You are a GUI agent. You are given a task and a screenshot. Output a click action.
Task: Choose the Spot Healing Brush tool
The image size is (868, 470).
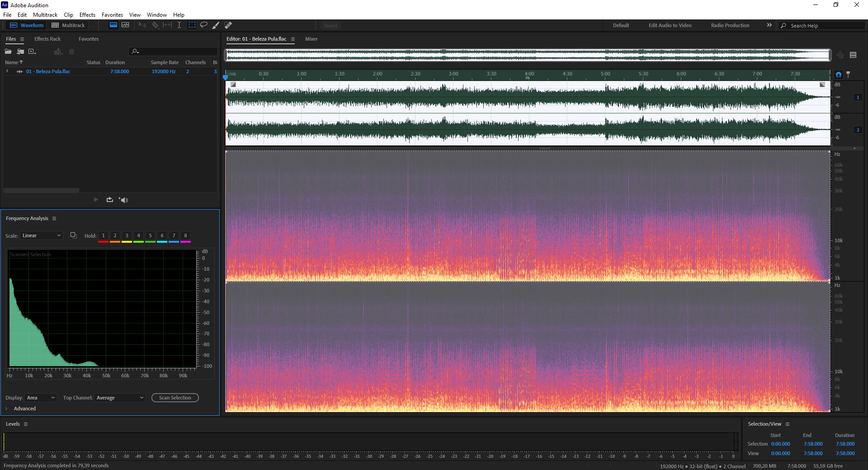(x=228, y=25)
